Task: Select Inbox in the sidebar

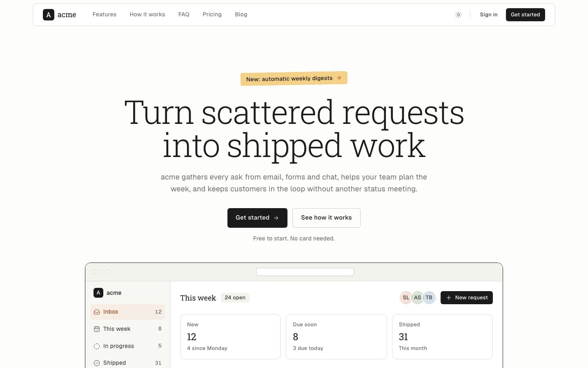Action: 128,312
